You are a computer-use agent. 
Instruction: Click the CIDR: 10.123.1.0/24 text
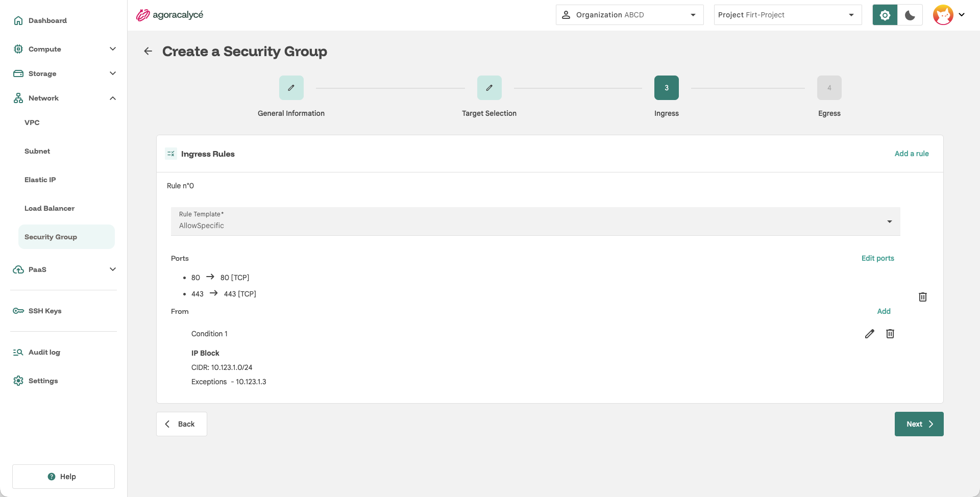pos(222,367)
